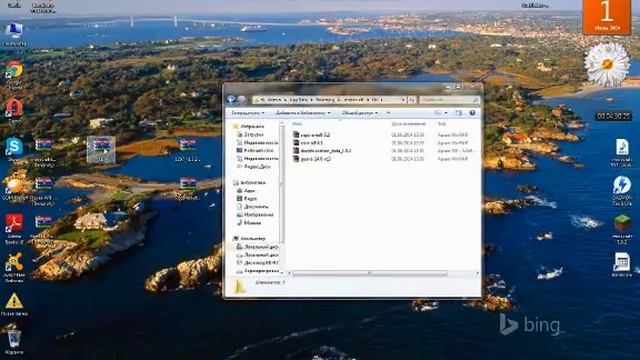Change the Explorer file view icon
Image resolution: width=640 pixels, height=360 pixels.
click(x=438, y=113)
